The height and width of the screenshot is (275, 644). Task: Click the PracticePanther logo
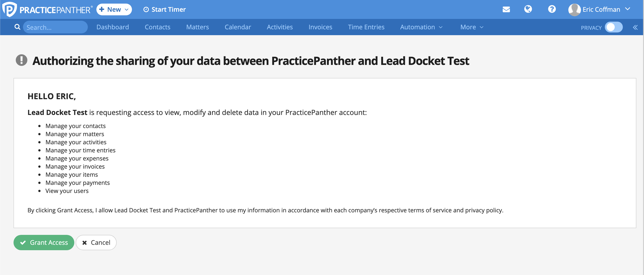(47, 9)
